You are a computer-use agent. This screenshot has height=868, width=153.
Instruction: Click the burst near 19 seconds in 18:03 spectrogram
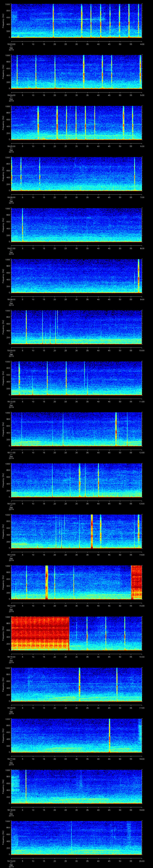pyautogui.click(x=53, y=20)
